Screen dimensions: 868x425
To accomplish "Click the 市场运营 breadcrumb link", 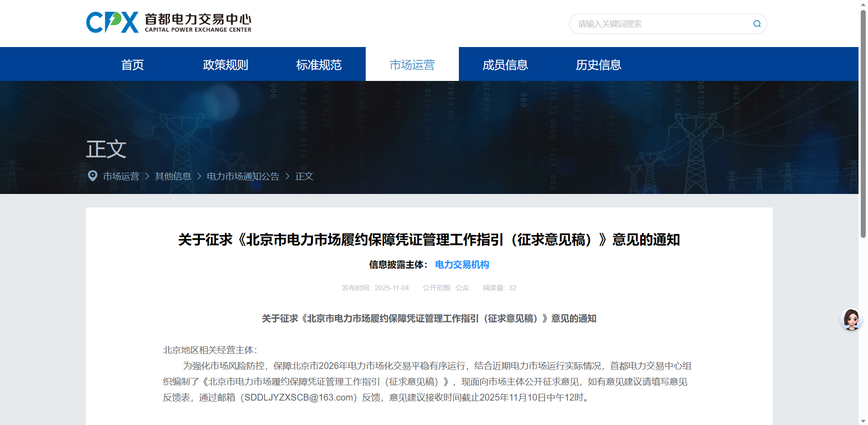I will [121, 176].
